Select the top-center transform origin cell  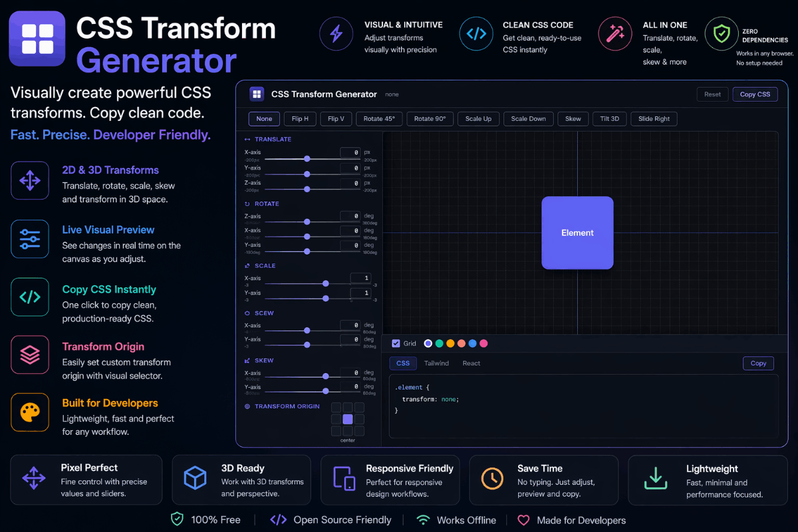click(348, 408)
